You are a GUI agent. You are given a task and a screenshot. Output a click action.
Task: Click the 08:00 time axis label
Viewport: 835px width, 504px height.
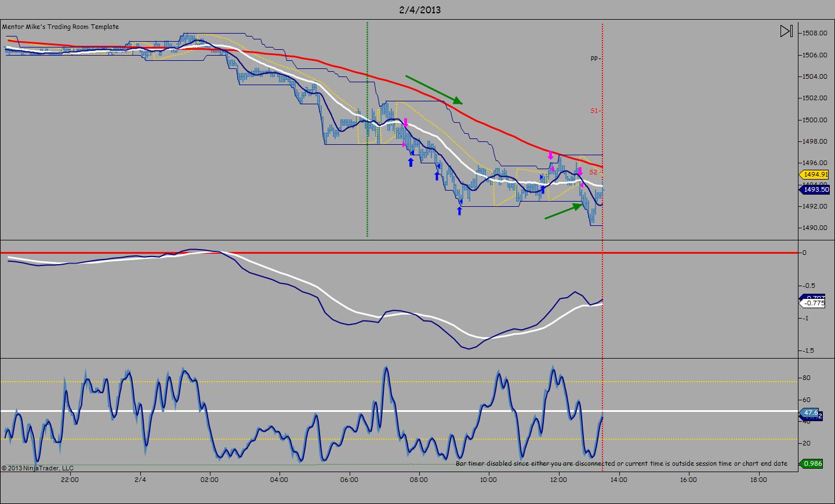pos(419,480)
